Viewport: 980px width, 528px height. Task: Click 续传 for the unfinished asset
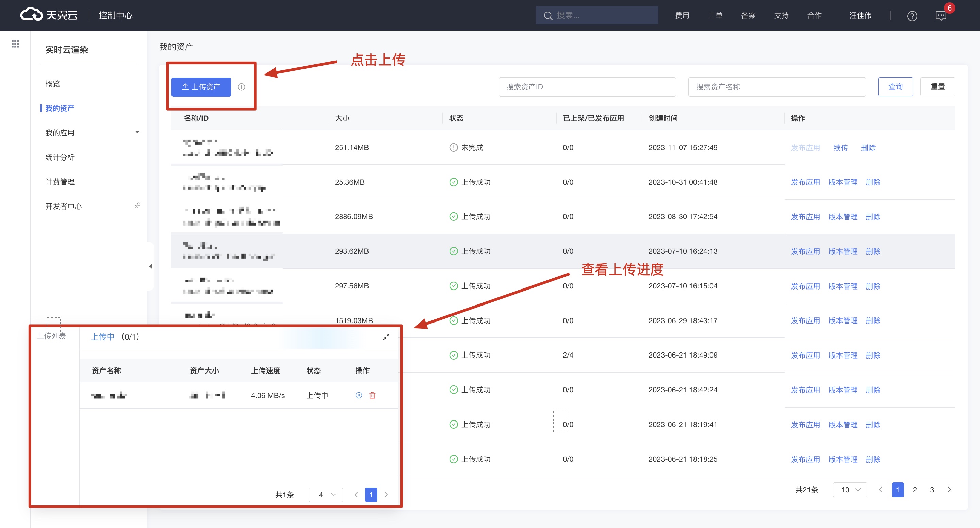[x=840, y=148]
